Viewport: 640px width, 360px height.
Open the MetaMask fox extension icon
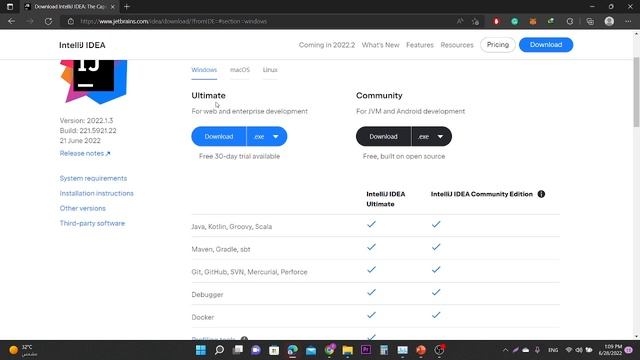coord(533,21)
